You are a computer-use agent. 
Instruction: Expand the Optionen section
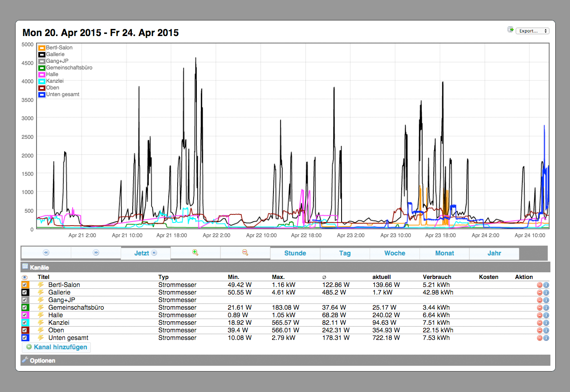(42, 360)
